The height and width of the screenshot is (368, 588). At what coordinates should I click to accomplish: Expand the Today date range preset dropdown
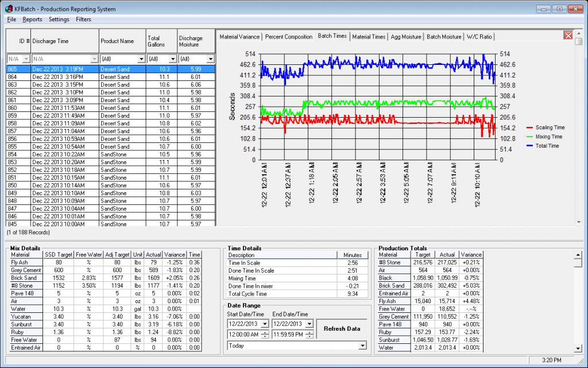coord(362,346)
